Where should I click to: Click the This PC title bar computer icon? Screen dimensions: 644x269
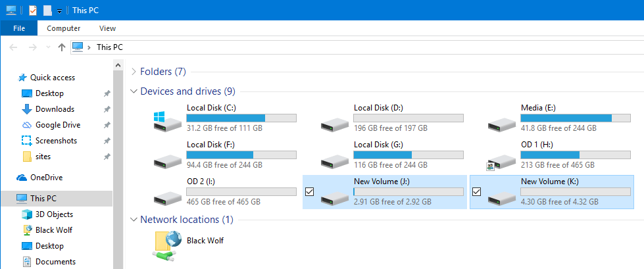click(11, 11)
